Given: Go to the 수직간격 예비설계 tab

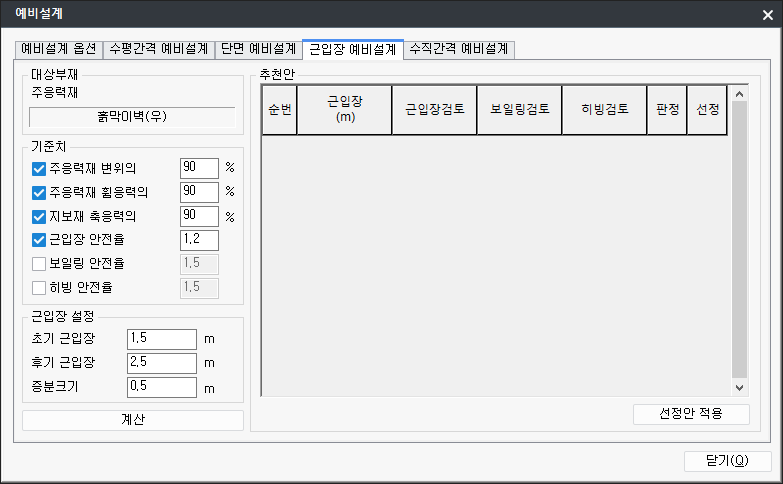Looking at the screenshot, I should [459, 49].
